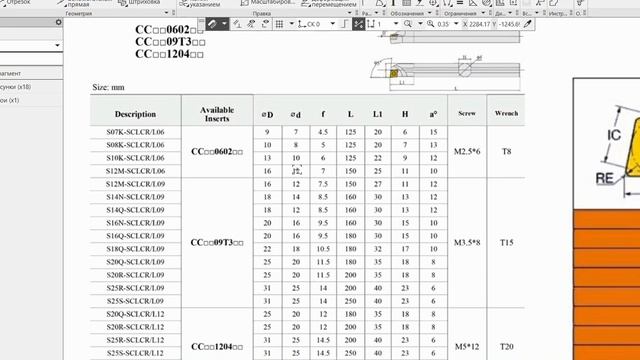The image size is (640, 360).
Task: Click the M2.5*6 screw cell
Action: pos(467,151)
